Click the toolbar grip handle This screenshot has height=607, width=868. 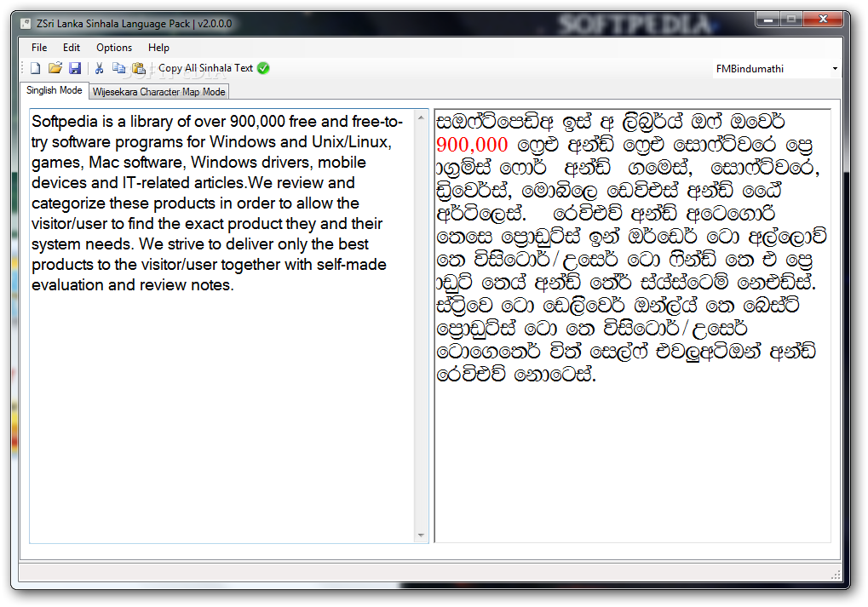click(23, 68)
